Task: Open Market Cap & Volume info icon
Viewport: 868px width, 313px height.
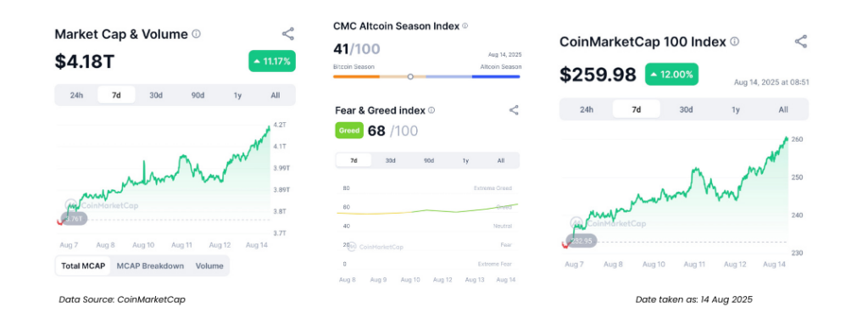Action: [x=196, y=34]
